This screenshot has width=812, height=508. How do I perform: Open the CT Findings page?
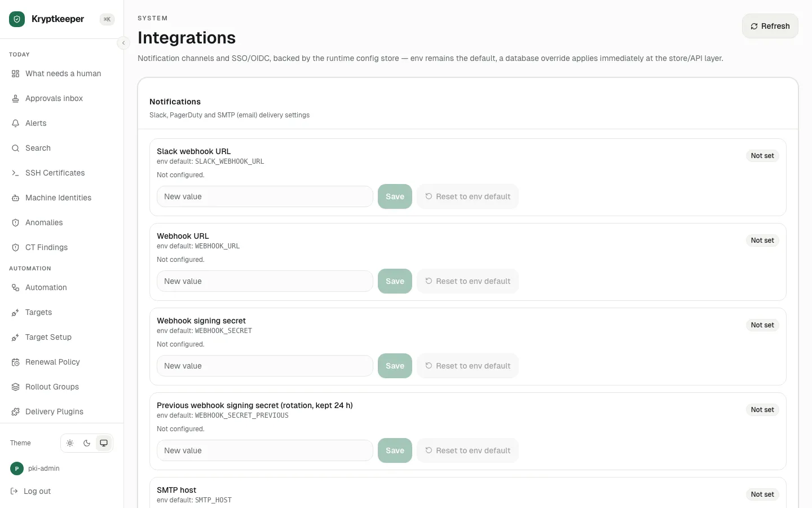tap(61, 248)
